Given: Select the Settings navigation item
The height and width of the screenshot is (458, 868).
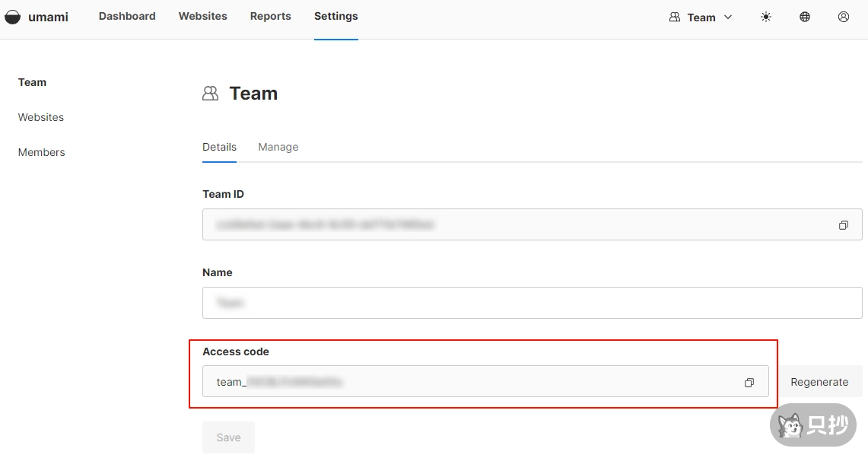Looking at the screenshot, I should (335, 16).
